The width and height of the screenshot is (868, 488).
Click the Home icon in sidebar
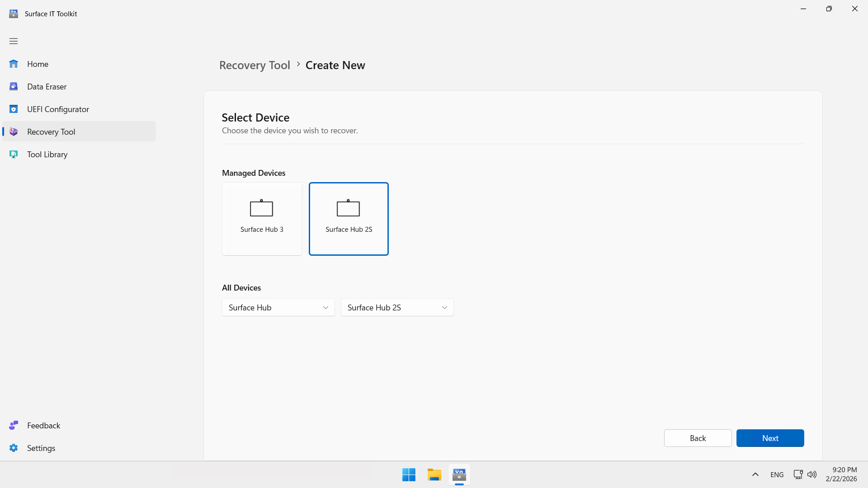point(14,64)
